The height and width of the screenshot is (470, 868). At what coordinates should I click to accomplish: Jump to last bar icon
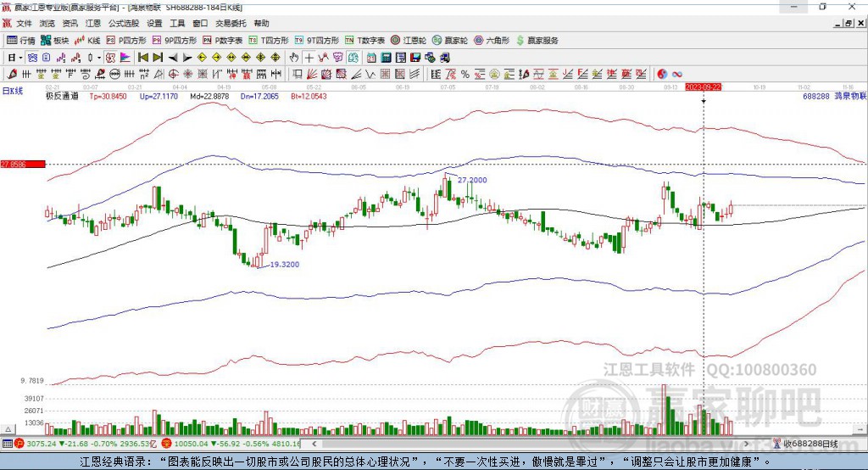tap(158, 58)
